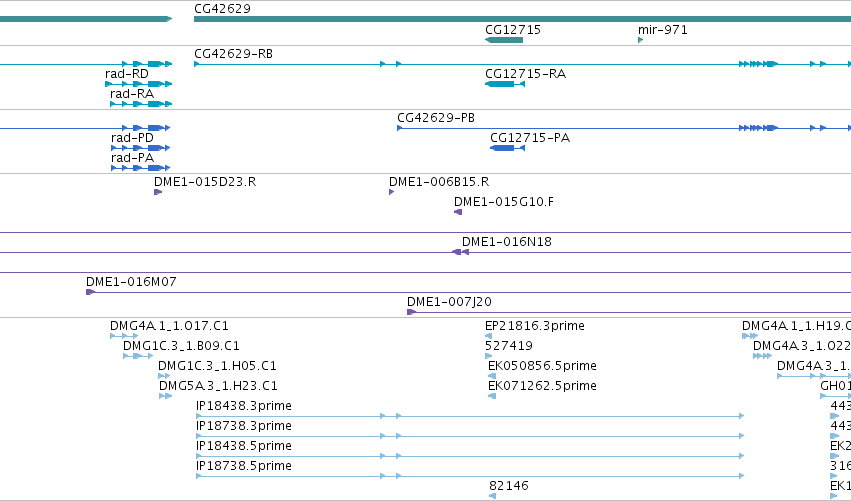Click the CG12715-RA transcript glyph
Image resolution: width=851 pixels, height=501 pixels.
point(505,84)
